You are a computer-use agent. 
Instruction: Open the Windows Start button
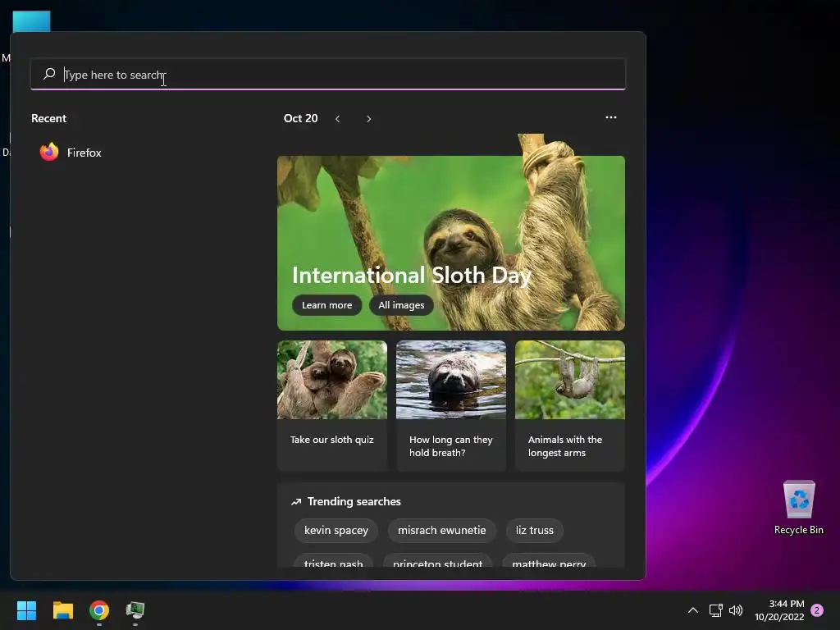point(26,610)
